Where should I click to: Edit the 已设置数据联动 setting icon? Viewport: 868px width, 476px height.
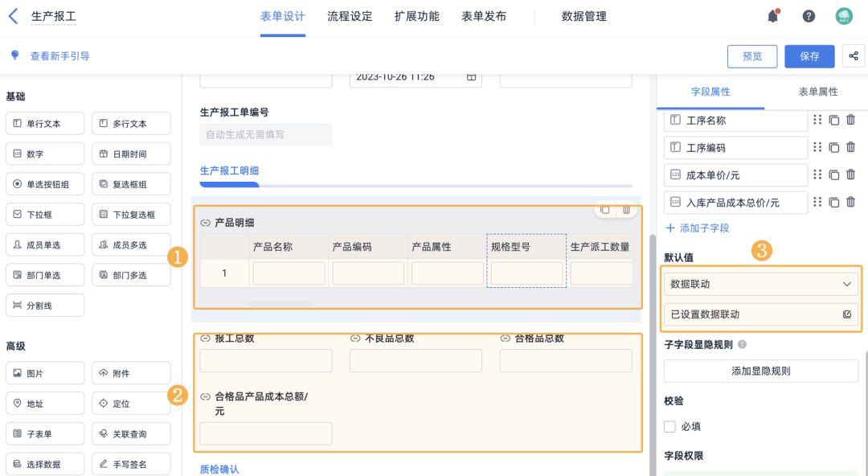(x=847, y=314)
